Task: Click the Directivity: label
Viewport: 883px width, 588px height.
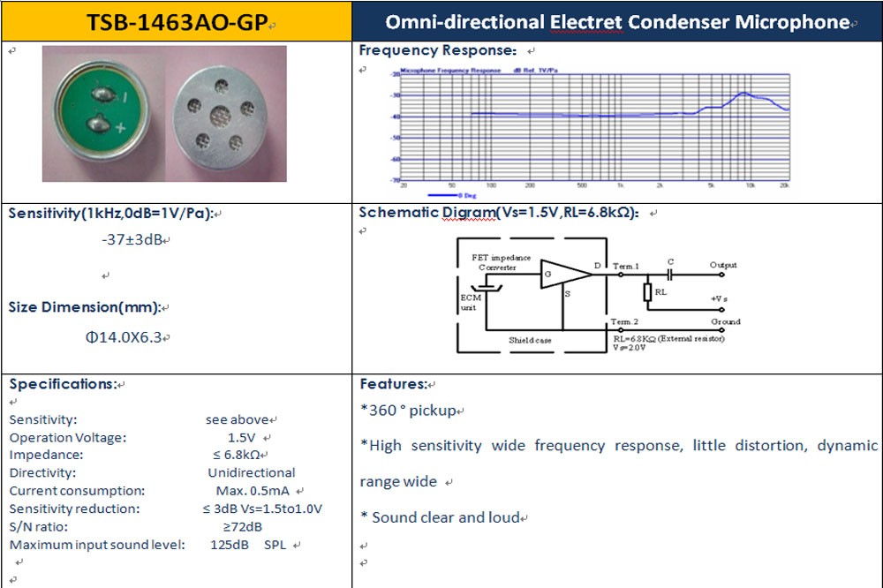Action: pos(42,472)
